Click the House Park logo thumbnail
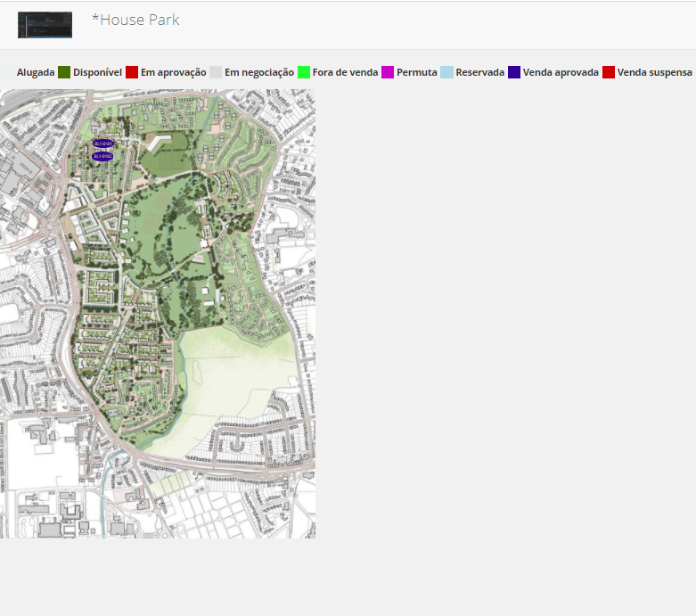 pos(45,25)
